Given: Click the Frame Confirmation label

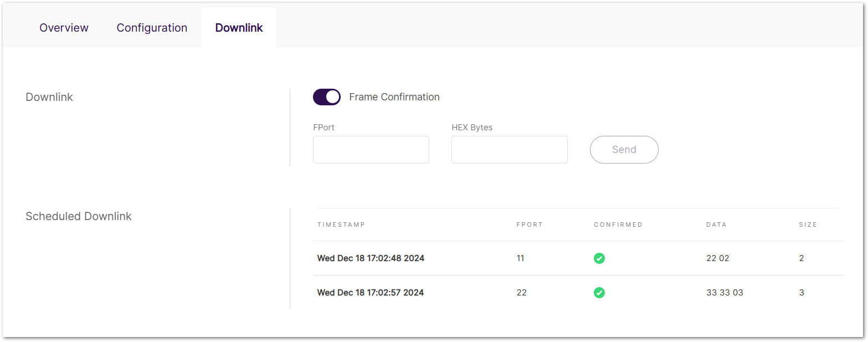Looking at the screenshot, I should coord(394,97).
